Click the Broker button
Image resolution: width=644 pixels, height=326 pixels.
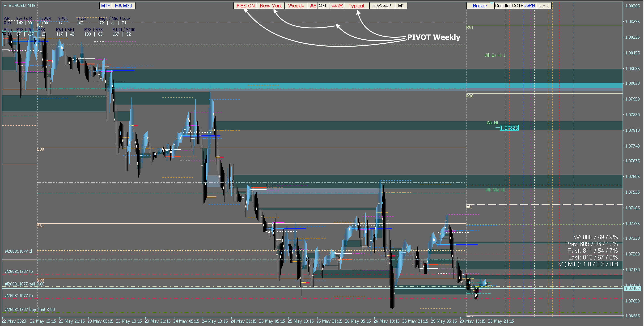480,6
